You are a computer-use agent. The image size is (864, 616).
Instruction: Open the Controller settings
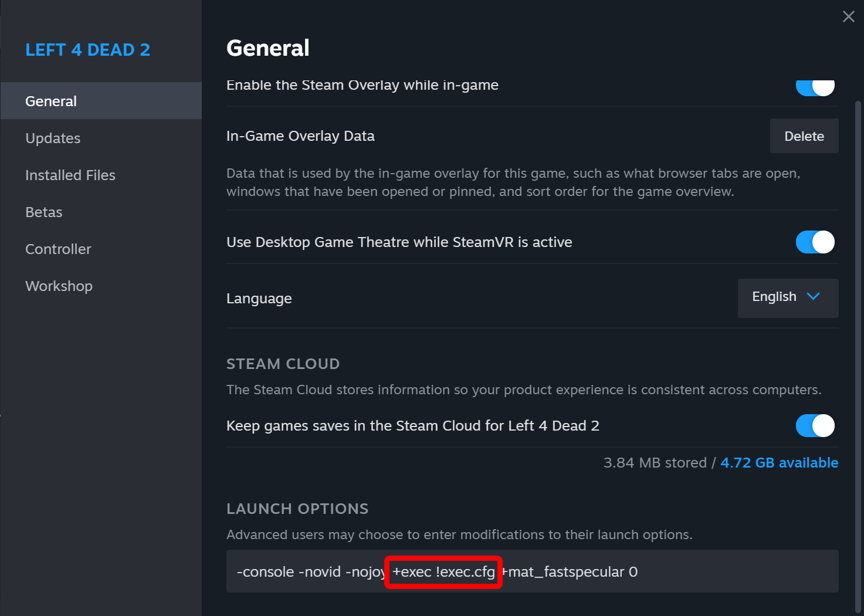pyautogui.click(x=58, y=249)
